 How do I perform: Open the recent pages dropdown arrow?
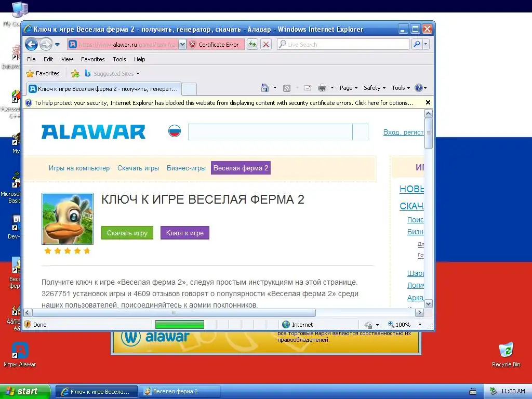point(57,45)
